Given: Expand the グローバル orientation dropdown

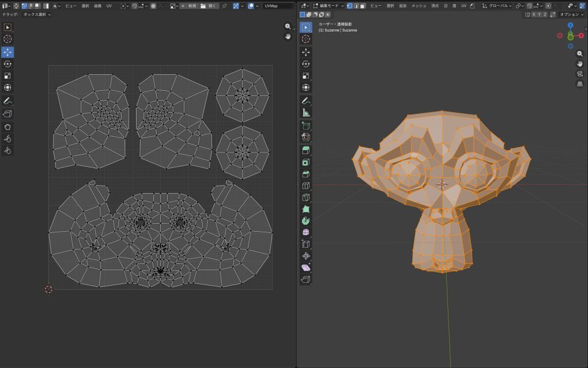Looking at the screenshot, I should point(497,6).
